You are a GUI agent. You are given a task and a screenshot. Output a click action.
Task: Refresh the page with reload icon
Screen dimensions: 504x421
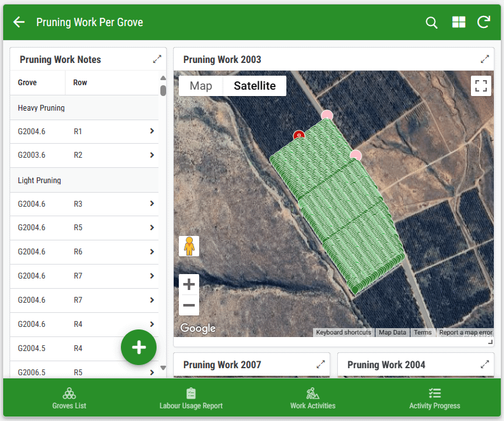tap(484, 22)
